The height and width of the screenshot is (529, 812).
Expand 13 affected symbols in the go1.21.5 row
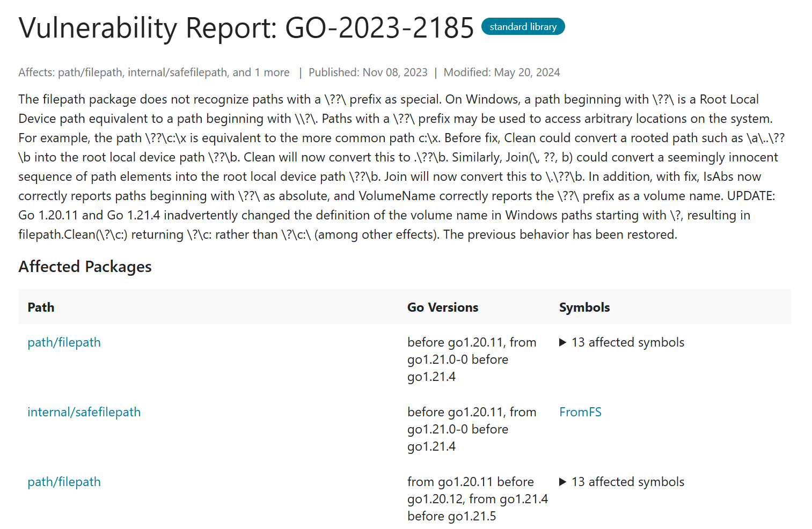click(622, 482)
